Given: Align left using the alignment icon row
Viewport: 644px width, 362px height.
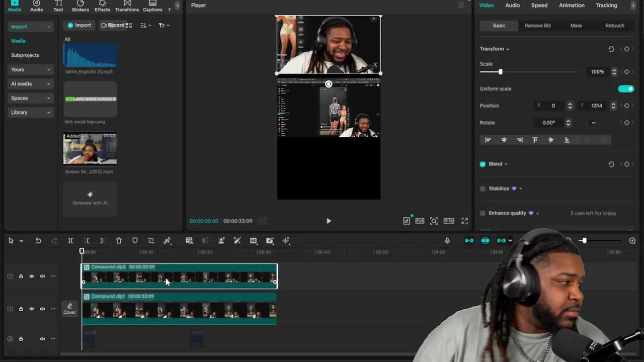Looking at the screenshot, I should point(488,140).
